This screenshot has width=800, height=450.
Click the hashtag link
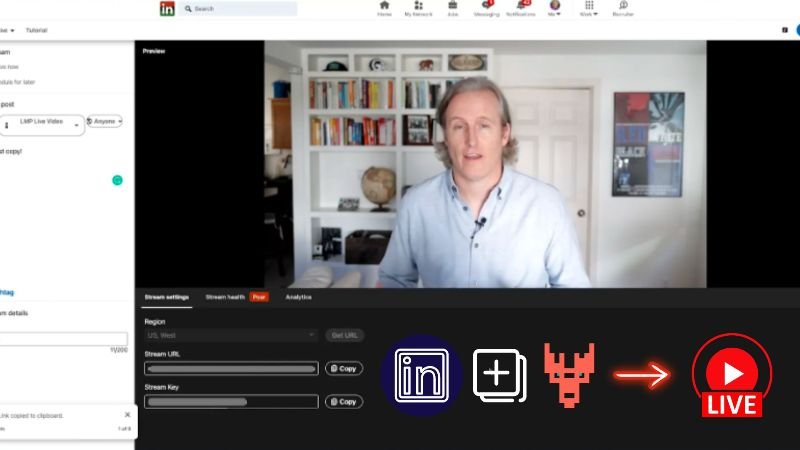[x=7, y=292]
